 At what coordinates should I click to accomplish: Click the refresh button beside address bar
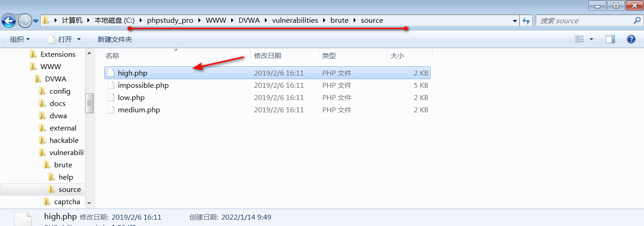click(527, 20)
